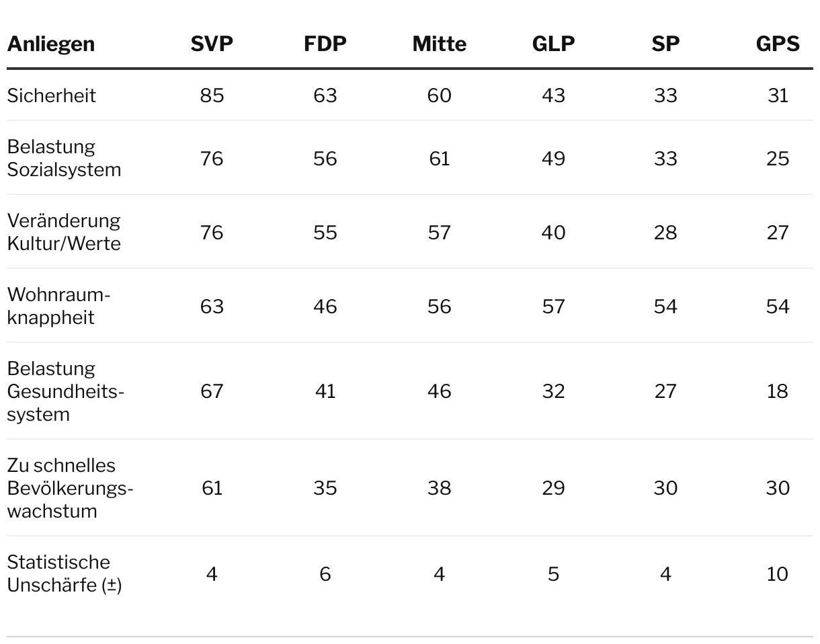Image resolution: width=820 pixels, height=644 pixels.
Task: Click SVP value 85 for Sicherheit
Action: [212, 95]
